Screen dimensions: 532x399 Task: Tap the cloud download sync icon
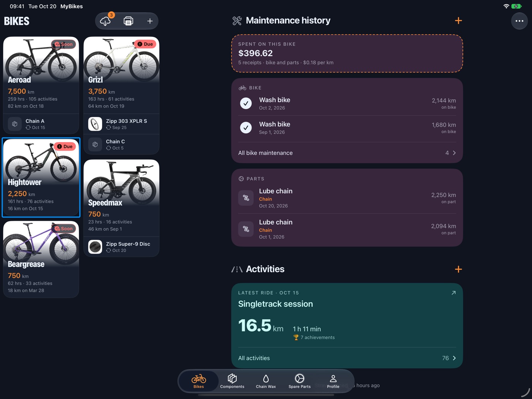pyautogui.click(x=105, y=21)
